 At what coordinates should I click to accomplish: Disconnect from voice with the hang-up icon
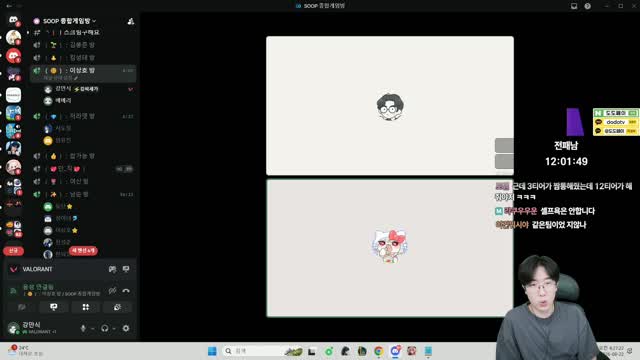point(126,291)
